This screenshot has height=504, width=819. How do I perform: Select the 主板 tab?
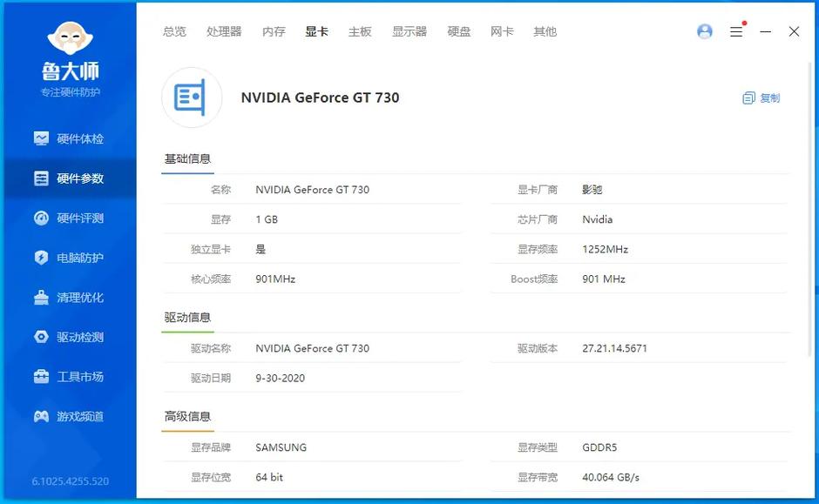coord(360,31)
